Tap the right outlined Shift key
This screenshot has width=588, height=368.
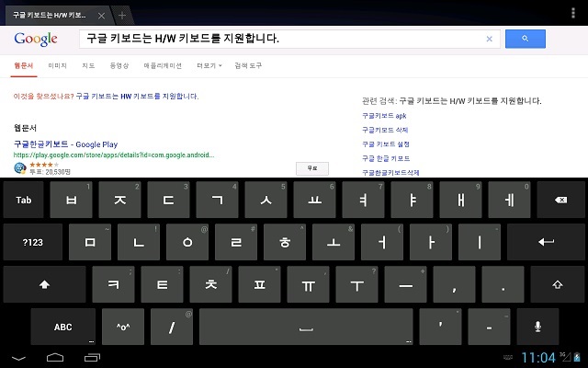[558, 284]
